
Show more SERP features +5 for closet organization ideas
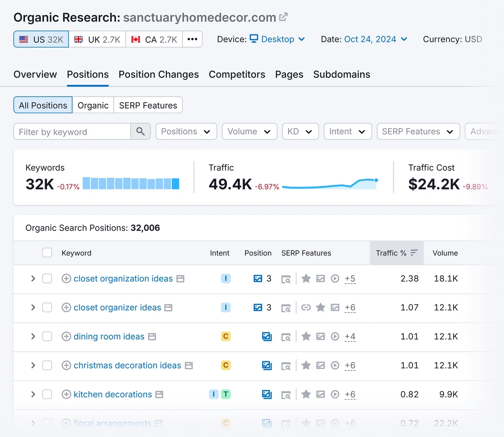[x=350, y=279]
